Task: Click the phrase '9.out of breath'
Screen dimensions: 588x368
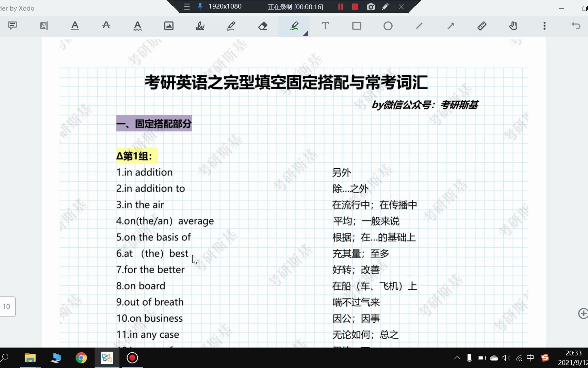Action: pyautogui.click(x=150, y=302)
